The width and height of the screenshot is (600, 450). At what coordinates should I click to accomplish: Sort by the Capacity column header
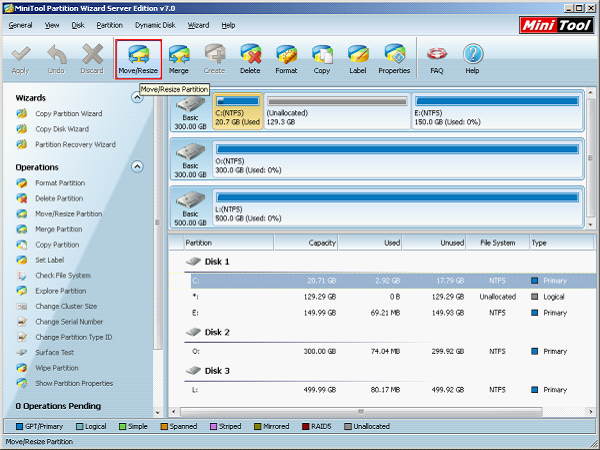coord(306,243)
